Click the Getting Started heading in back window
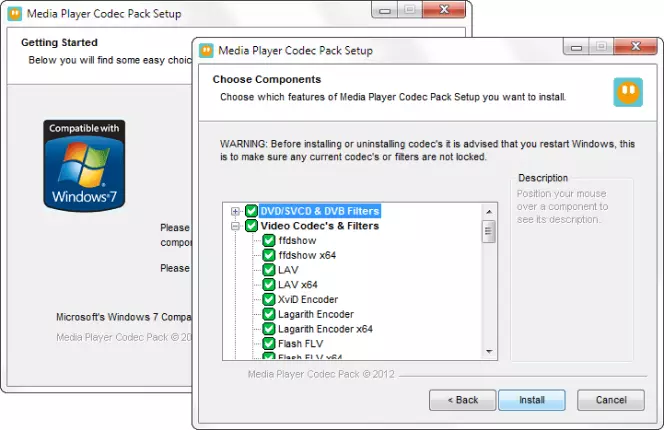This screenshot has height=430, width=664. [x=59, y=42]
